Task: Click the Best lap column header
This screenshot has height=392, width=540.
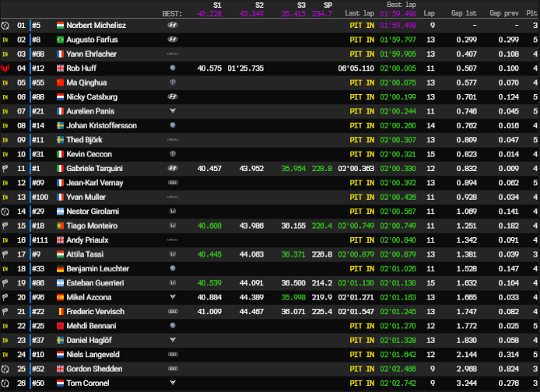Action: (401, 5)
